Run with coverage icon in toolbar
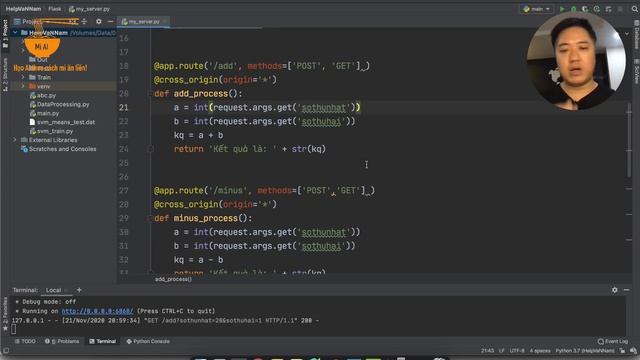 pyautogui.click(x=585, y=9)
